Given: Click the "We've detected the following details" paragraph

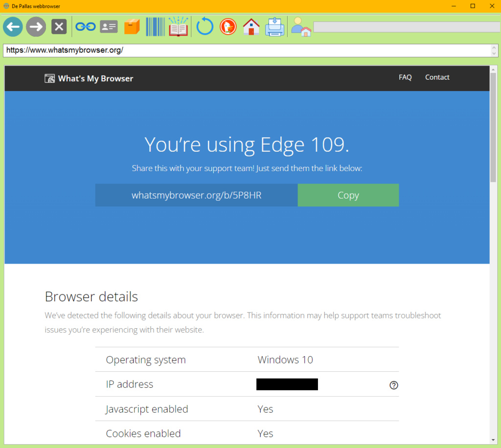Looking at the screenshot, I should coord(243,322).
